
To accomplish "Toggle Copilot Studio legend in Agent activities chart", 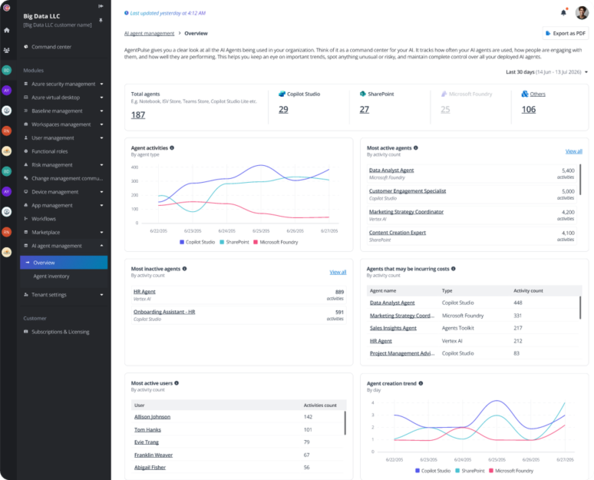I will click(x=197, y=242).
